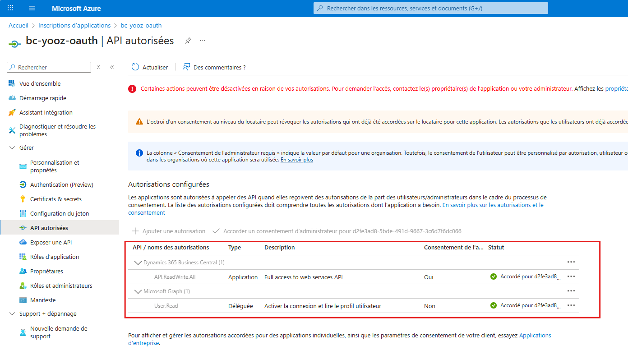
Task: Open the ellipsis menu for User.Read
Action: click(x=571, y=305)
